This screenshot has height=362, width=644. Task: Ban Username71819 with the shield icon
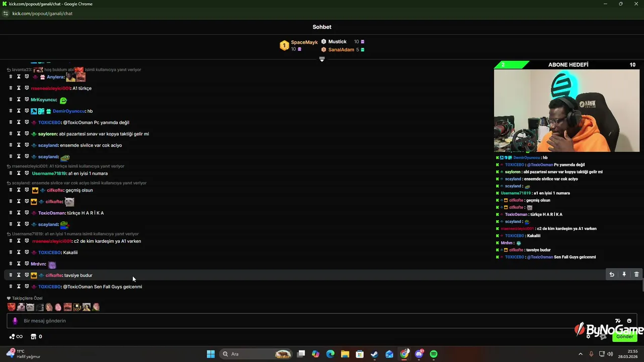[x=27, y=173]
